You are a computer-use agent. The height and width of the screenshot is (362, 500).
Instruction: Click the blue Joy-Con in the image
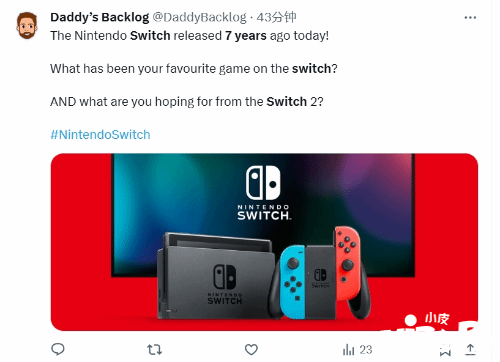293,281
